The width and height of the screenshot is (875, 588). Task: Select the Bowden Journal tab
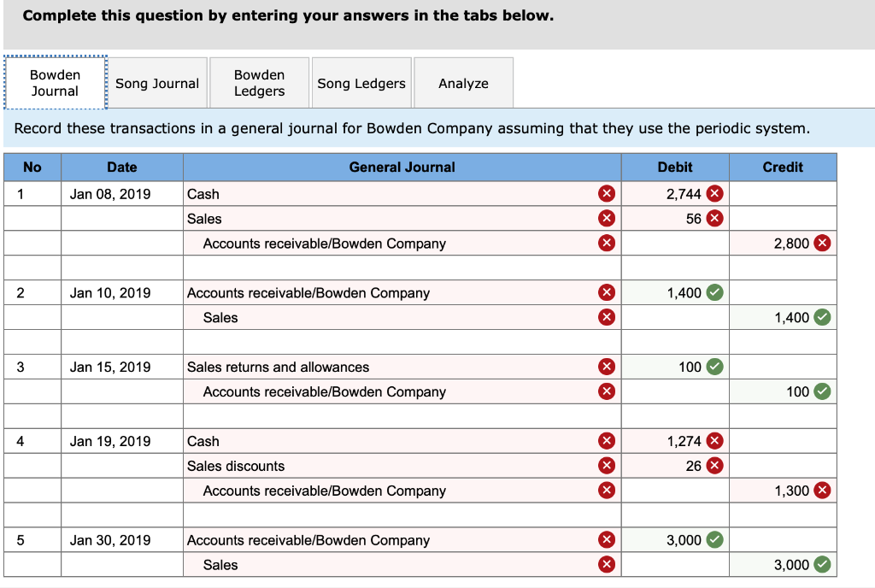pyautogui.click(x=56, y=82)
